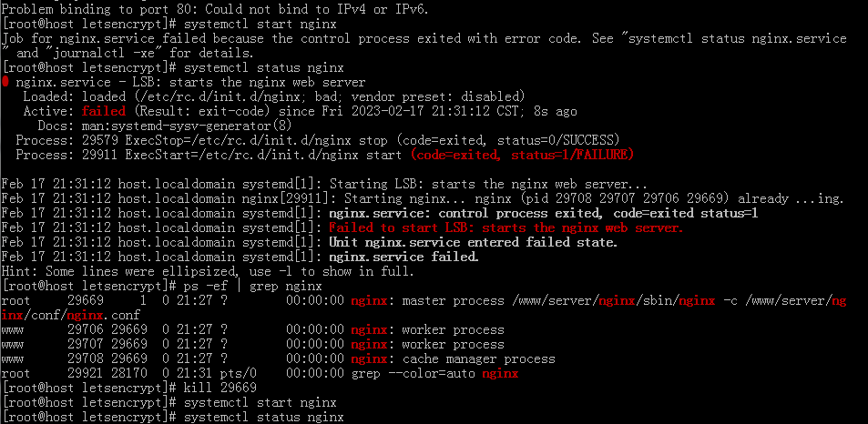This screenshot has width=868, height=424.
Task: Click the 'kill 29669' command line
Action: pyautogui.click(x=220, y=388)
